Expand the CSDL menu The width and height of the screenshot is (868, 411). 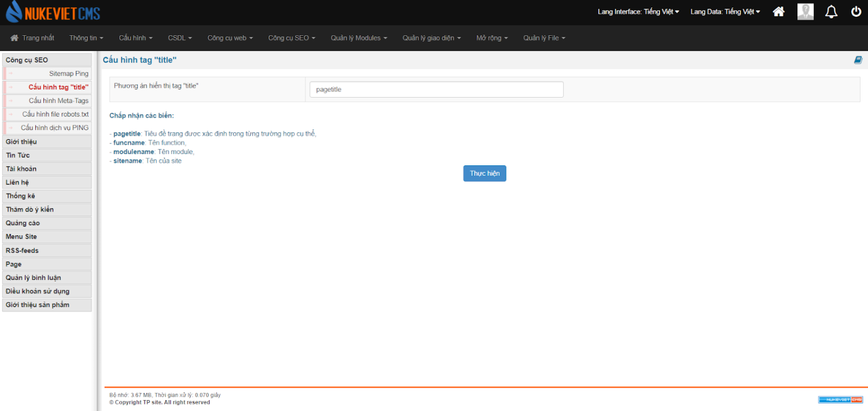180,38
